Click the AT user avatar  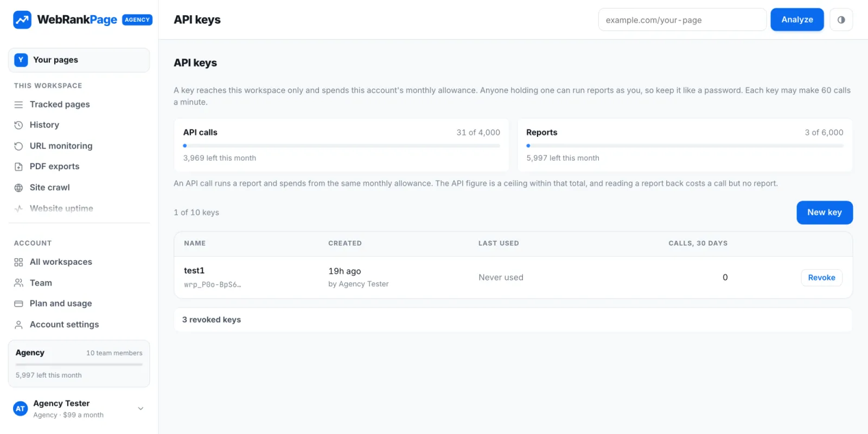click(21, 409)
